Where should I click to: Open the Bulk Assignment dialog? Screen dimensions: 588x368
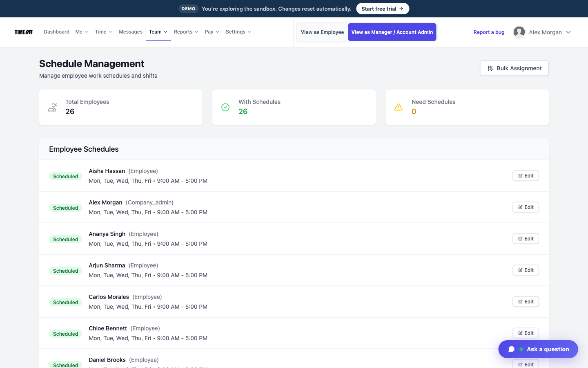[x=514, y=68]
